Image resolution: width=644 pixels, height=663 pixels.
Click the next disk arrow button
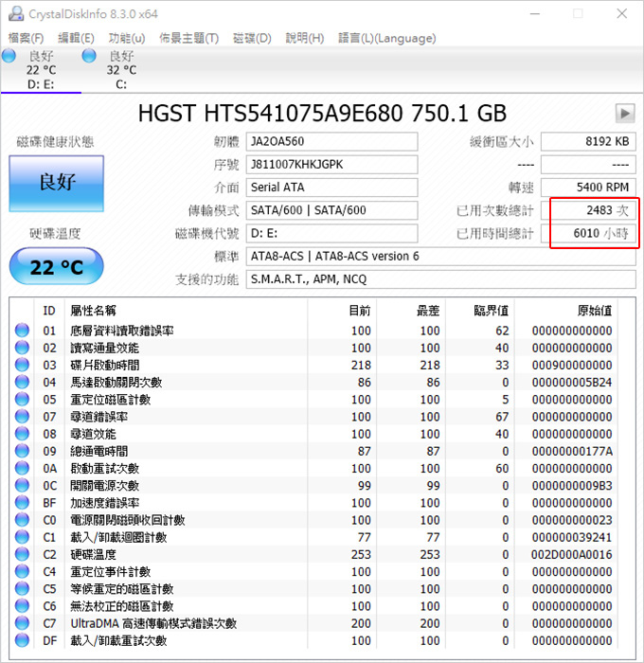[625, 114]
